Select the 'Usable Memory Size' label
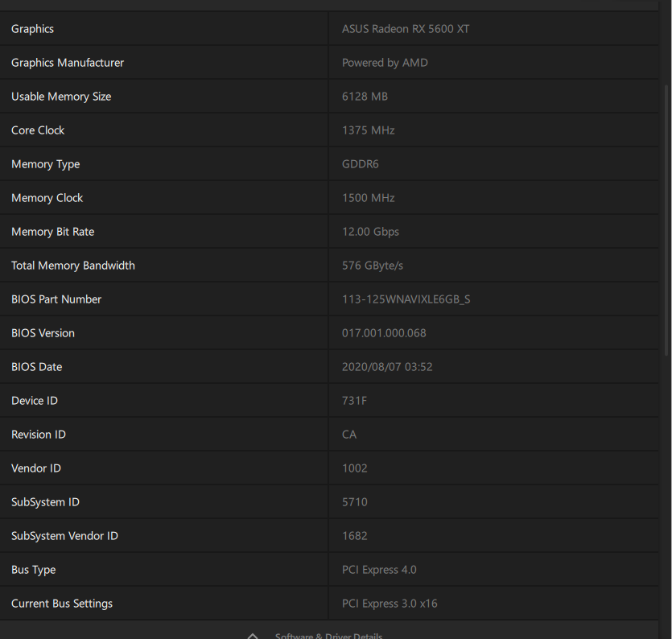Viewport: 672px width, 639px height. point(61,97)
